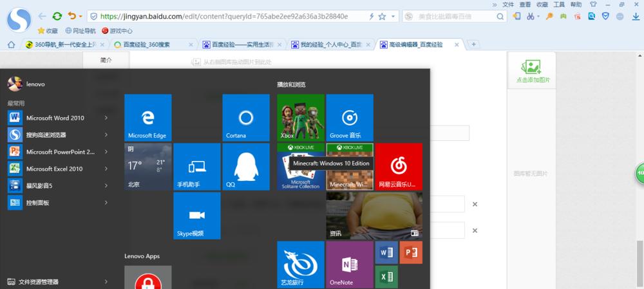The image size is (644, 289).
Task: Open the 北京 weather tile
Action: click(148, 167)
